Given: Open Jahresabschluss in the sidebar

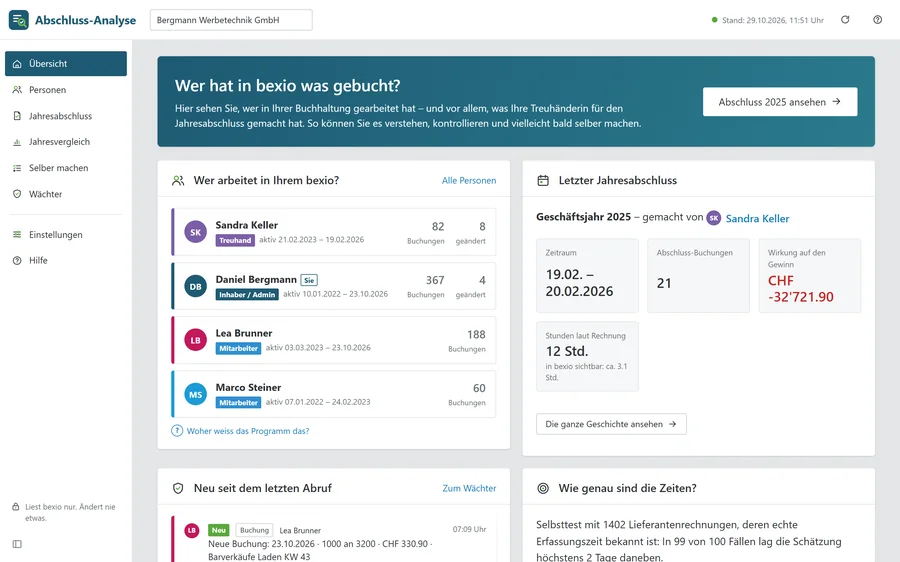Looking at the screenshot, I should (x=66, y=116).
